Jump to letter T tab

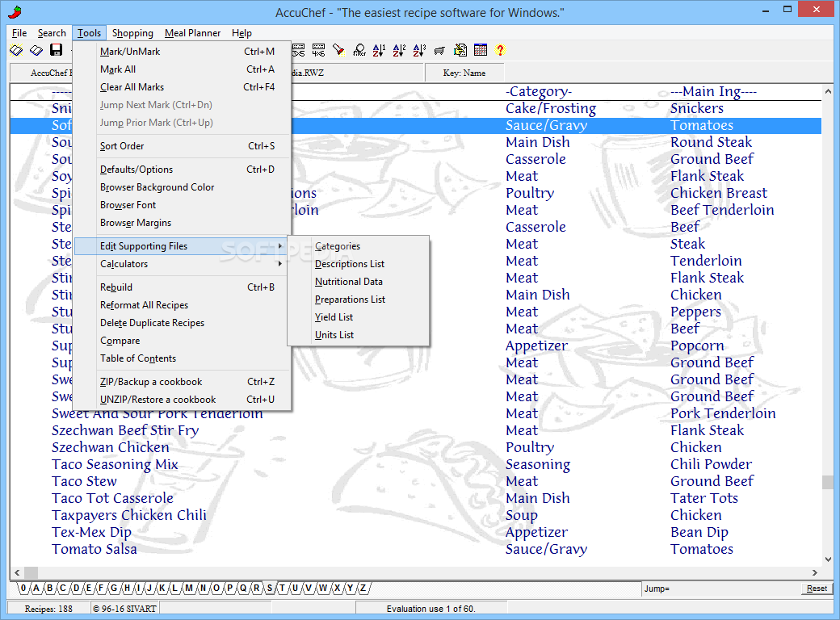coord(283,588)
